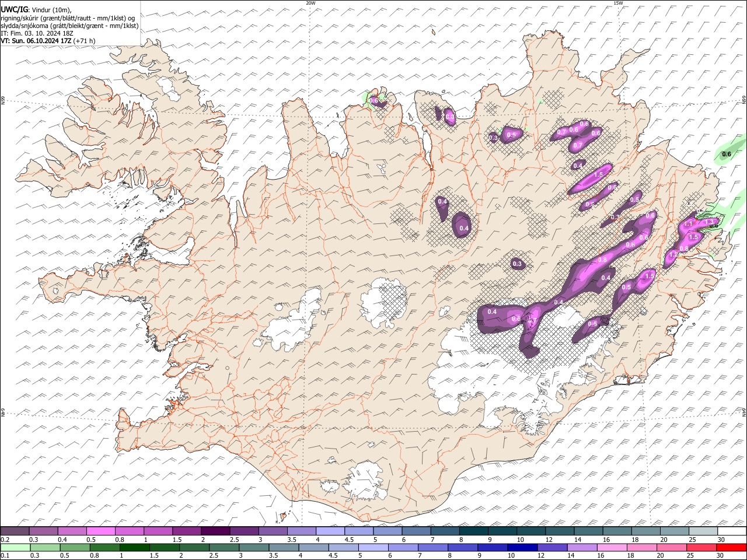The image size is (747, 560).
Task: Click the pale gray 25 swatch in upper legend
Action: (703, 531)
